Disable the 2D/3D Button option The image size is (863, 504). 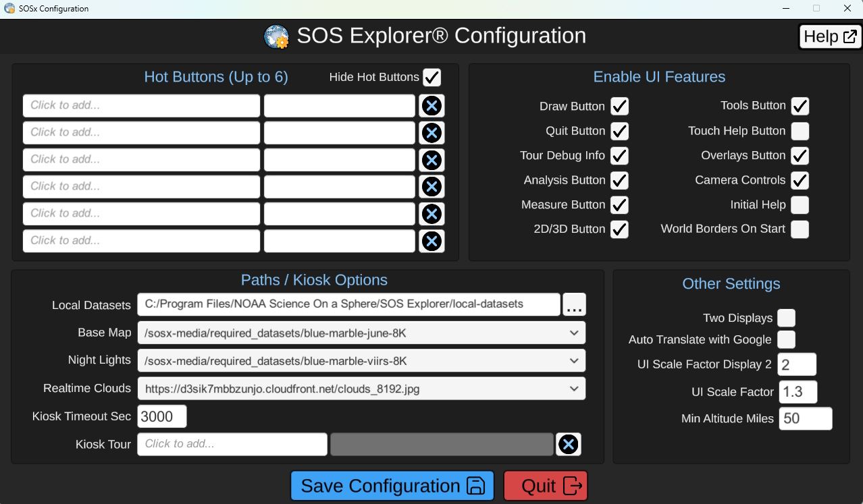(x=619, y=229)
